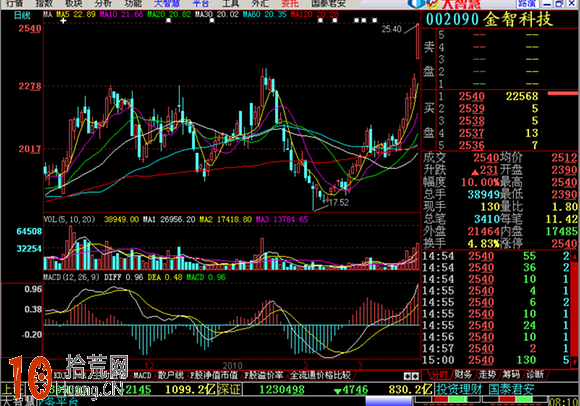Screen dimensions: 580x406
Task: Click the MA30 20.02 indicator value
Action: pos(217,15)
